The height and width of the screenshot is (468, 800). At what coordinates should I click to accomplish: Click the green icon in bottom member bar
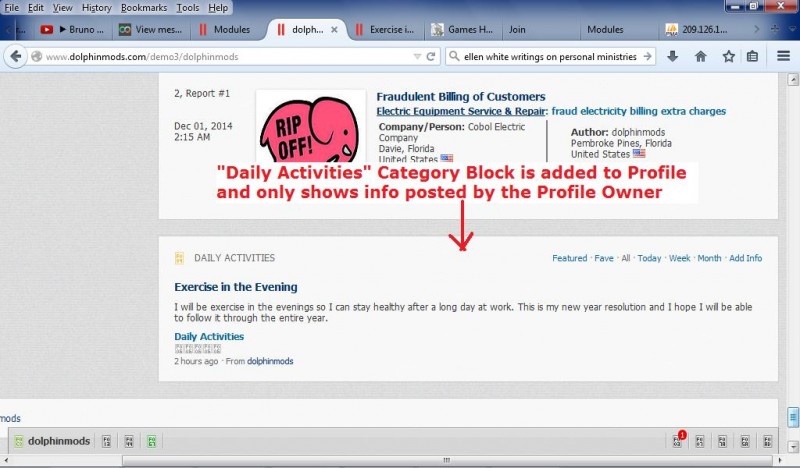coord(152,441)
